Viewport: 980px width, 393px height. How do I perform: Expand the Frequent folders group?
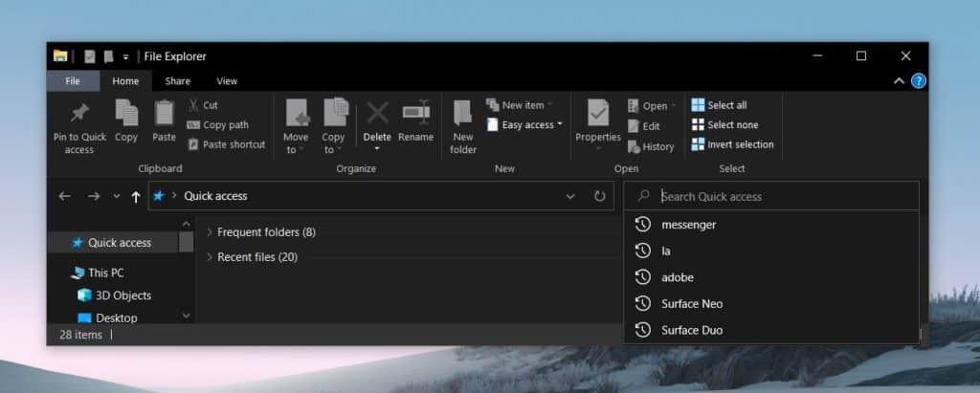(211, 232)
